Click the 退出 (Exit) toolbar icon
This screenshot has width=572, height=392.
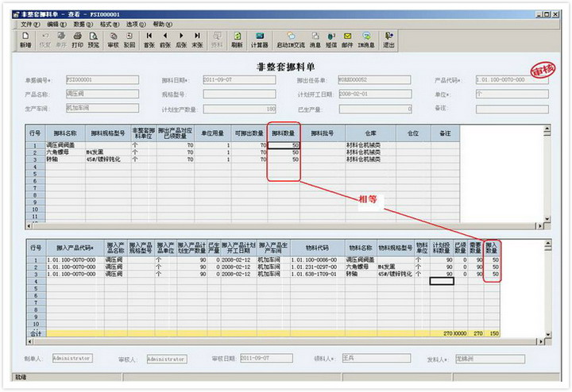(x=388, y=40)
